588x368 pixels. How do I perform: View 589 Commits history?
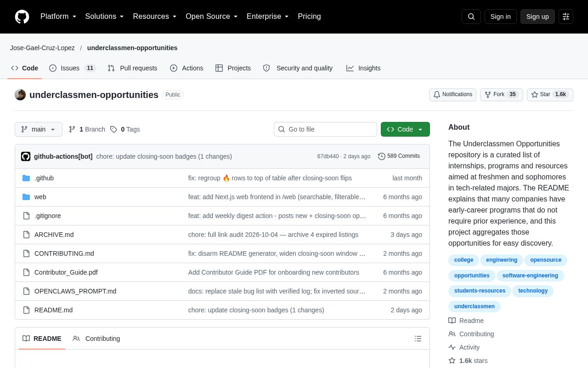point(399,156)
